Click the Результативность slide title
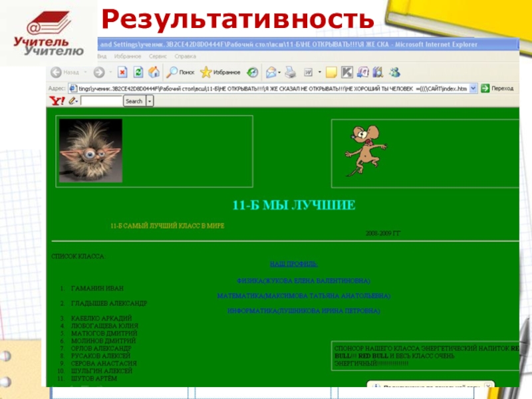 (x=237, y=19)
